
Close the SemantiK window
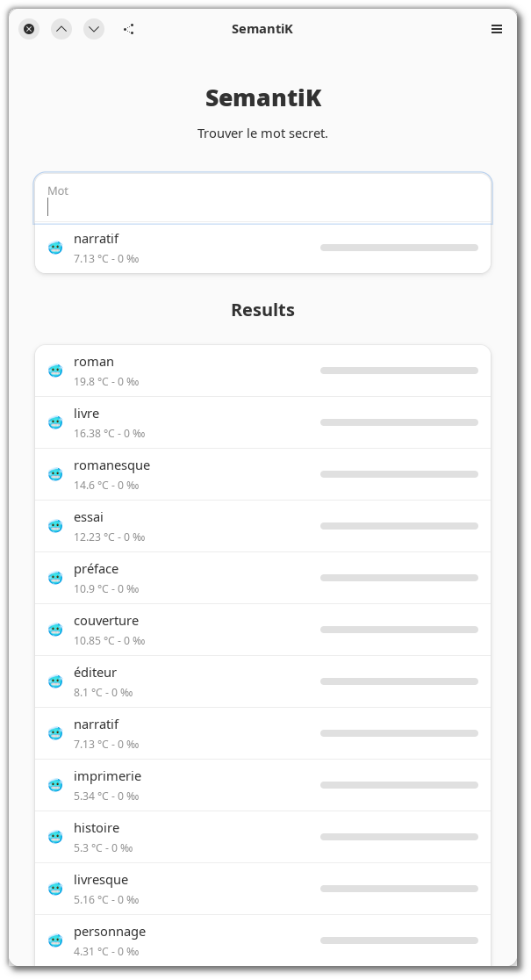[x=29, y=29]
